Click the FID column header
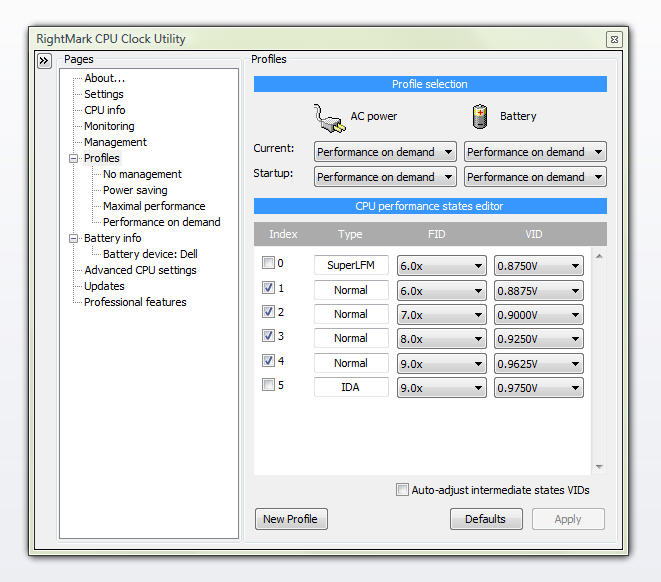Viewport: 661px width, 582px height. coord(436,234)
